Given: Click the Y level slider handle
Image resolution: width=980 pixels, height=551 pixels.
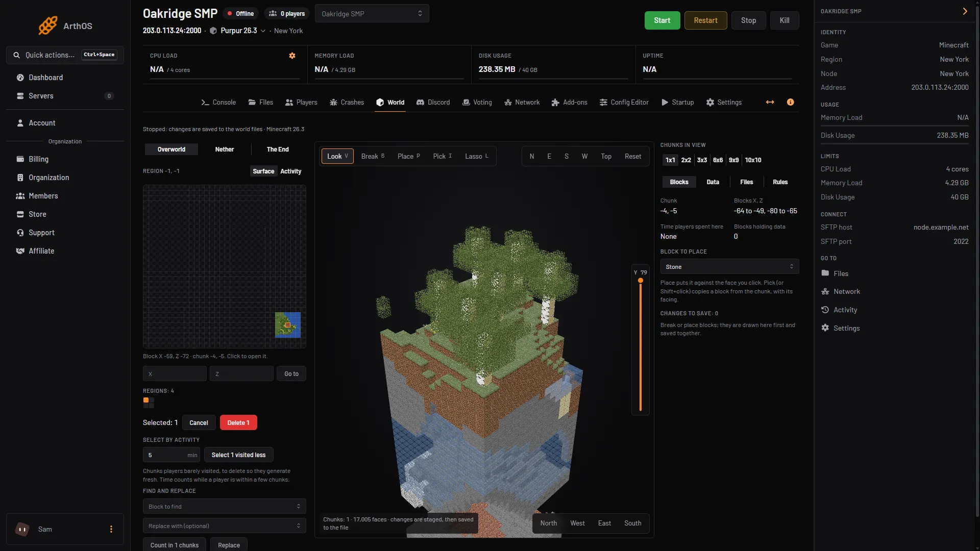Looking at the screenshot, I should [641, 281].
